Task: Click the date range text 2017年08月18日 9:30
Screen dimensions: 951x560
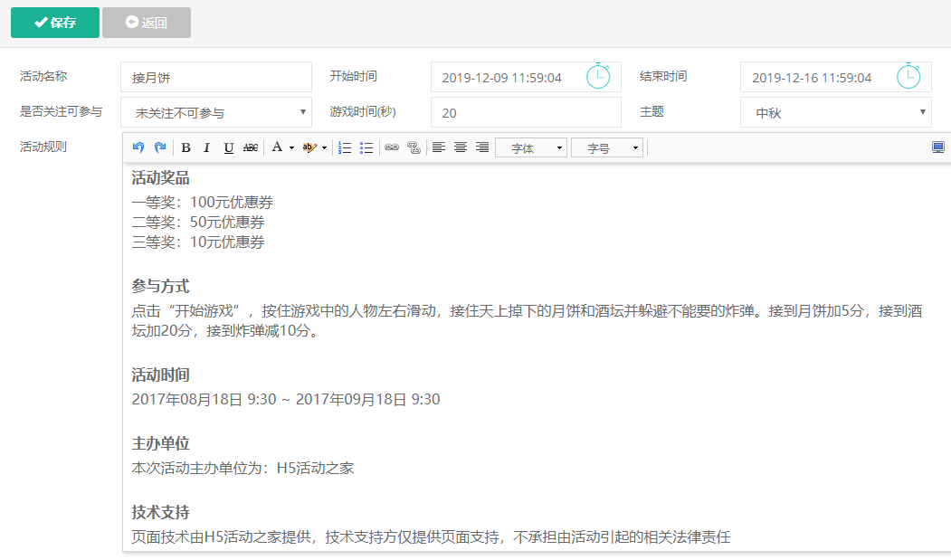Action: (204, 399)
